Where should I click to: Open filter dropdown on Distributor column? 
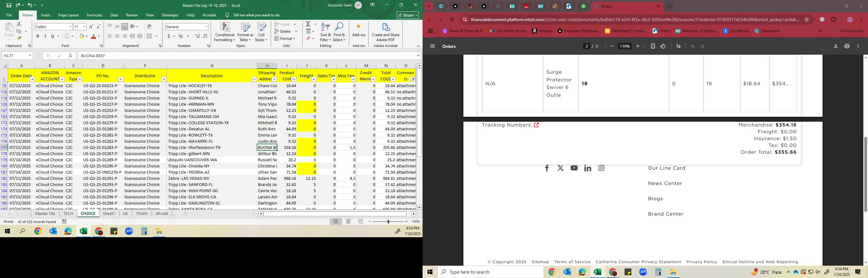coord(164,79)
